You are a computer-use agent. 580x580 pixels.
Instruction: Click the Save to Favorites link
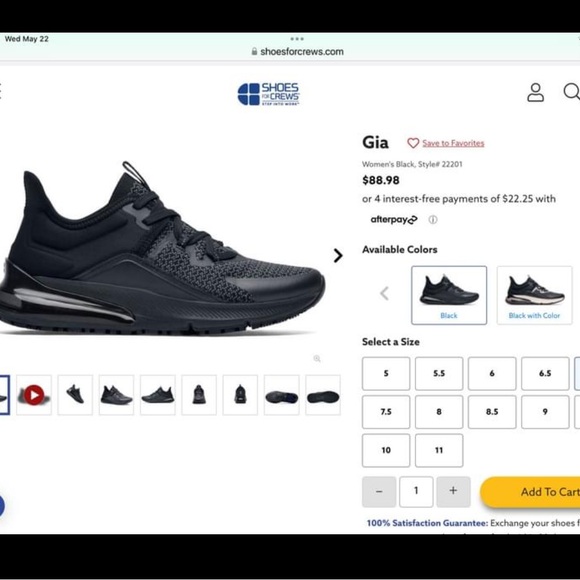(x=453, y=143)
